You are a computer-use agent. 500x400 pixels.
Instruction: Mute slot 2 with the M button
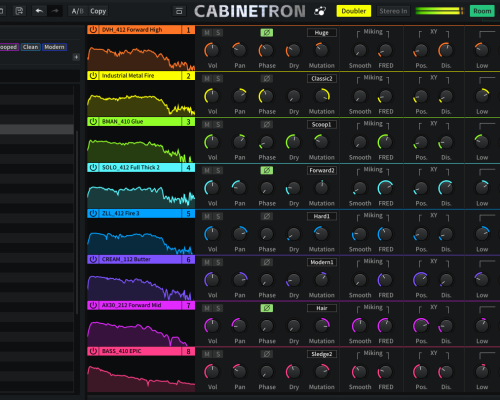(x=207, y=79)
